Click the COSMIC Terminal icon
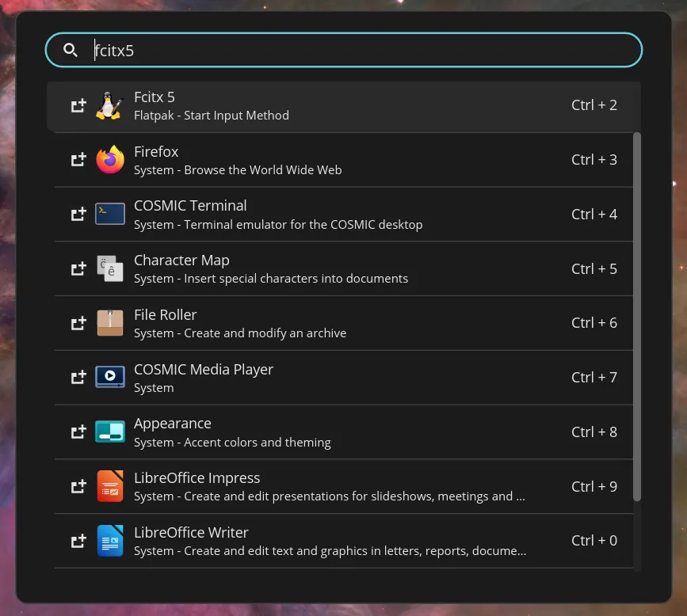 click(x=110, y=214)
